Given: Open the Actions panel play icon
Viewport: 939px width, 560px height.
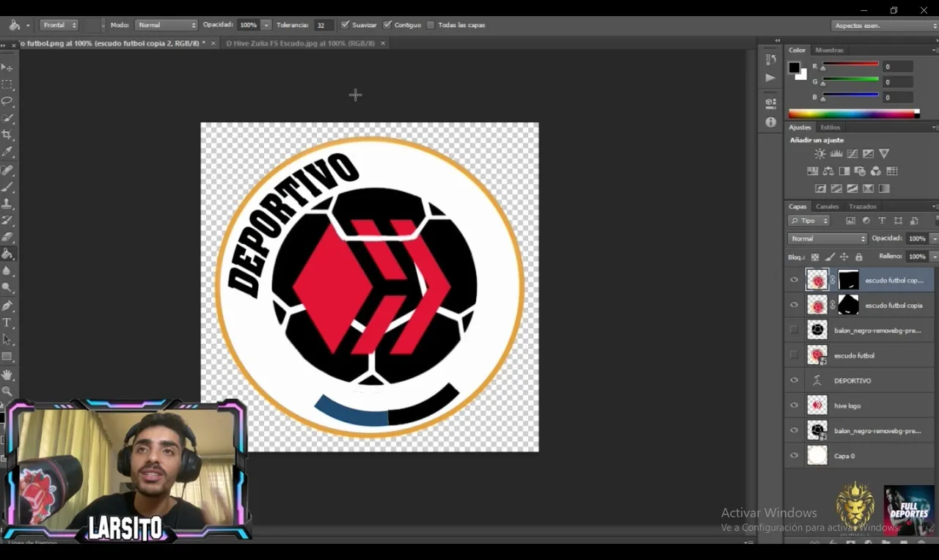Looking at the screenshot, I should (770, 78).
